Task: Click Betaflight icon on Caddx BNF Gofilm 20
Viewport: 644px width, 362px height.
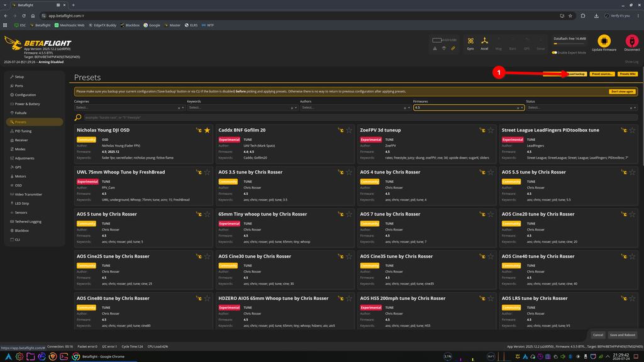Action: click(340, 130)
